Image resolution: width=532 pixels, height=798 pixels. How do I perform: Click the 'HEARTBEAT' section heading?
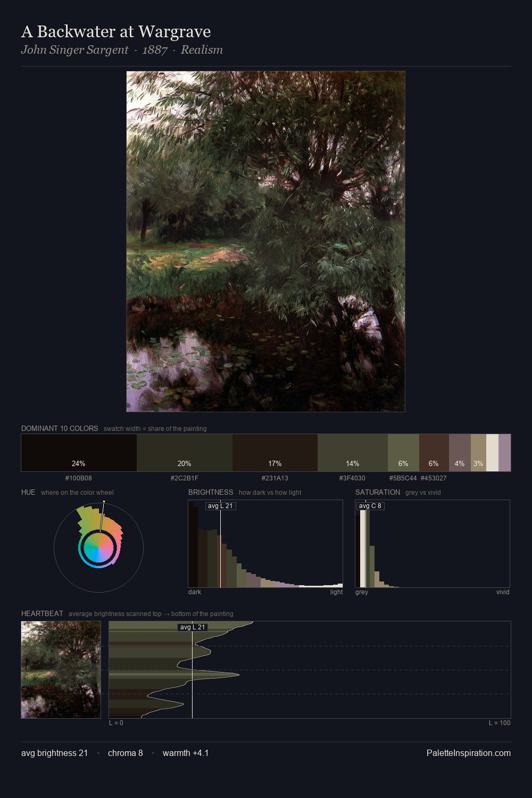[x=42, y=613]
